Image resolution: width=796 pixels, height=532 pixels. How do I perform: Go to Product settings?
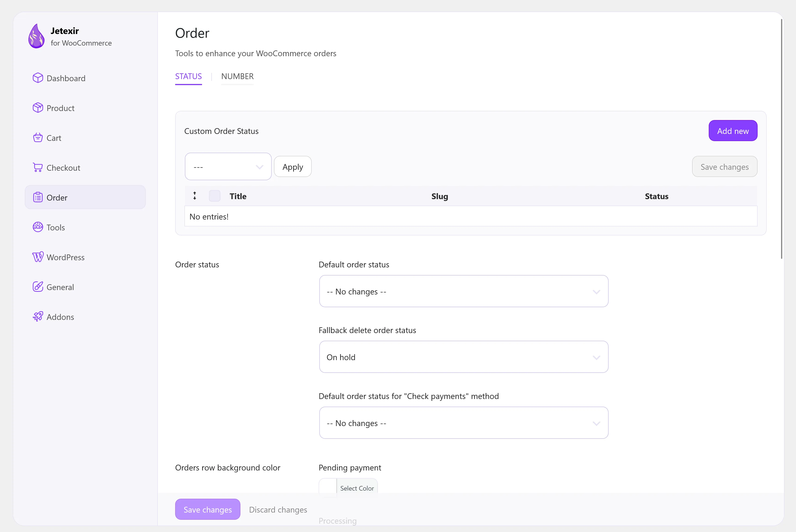[x=85, y=108]
